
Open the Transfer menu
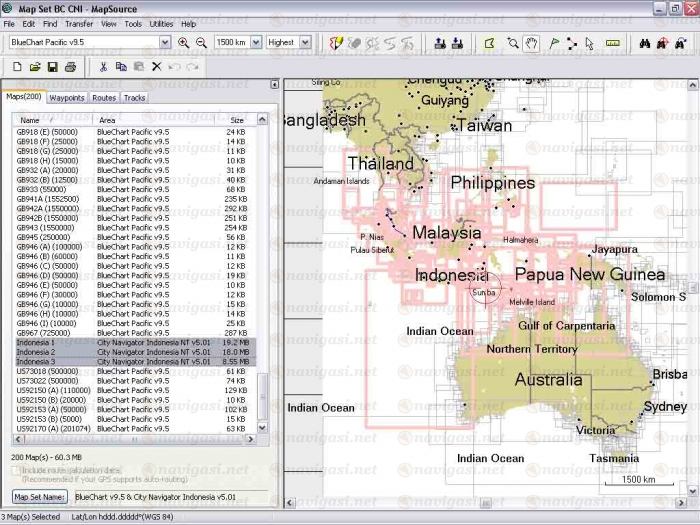78,23
